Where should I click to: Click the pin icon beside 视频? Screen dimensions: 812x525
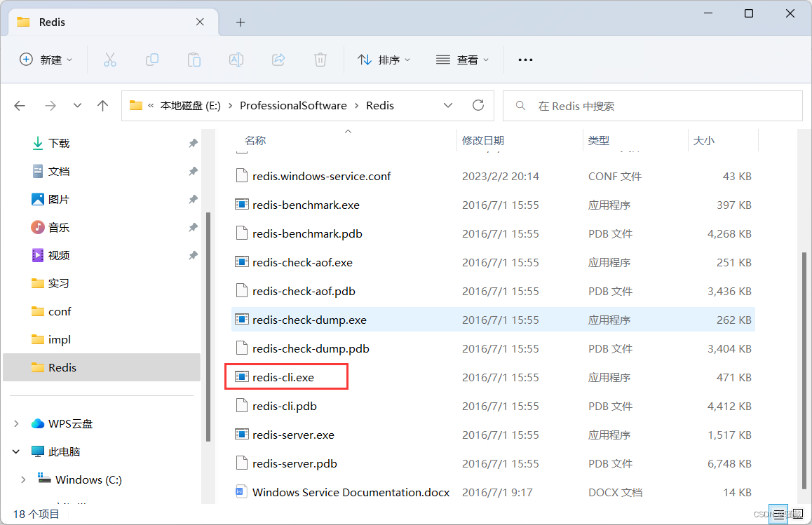(x=193, y=254)
